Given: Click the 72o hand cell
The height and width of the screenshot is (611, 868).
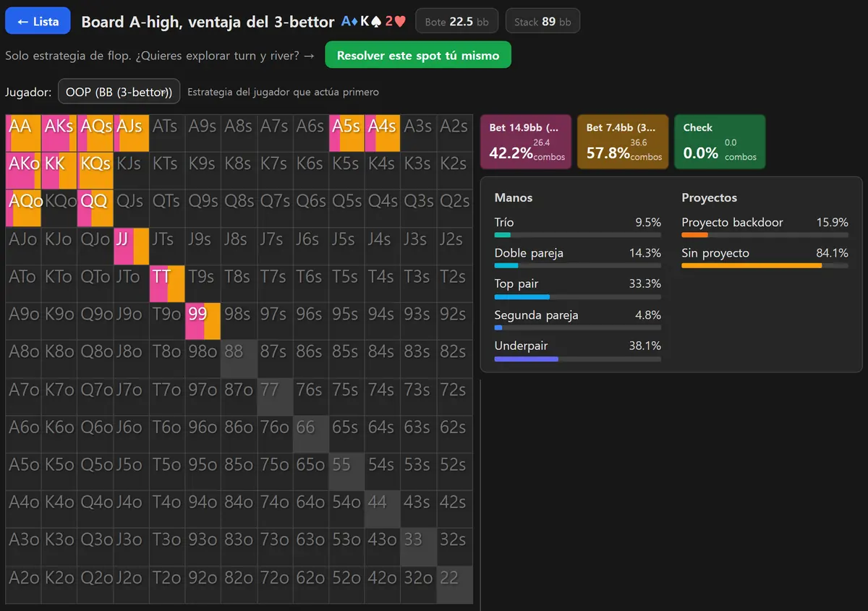Looking at the screenshot, I should pyautogui.click(x=275, y=584).
